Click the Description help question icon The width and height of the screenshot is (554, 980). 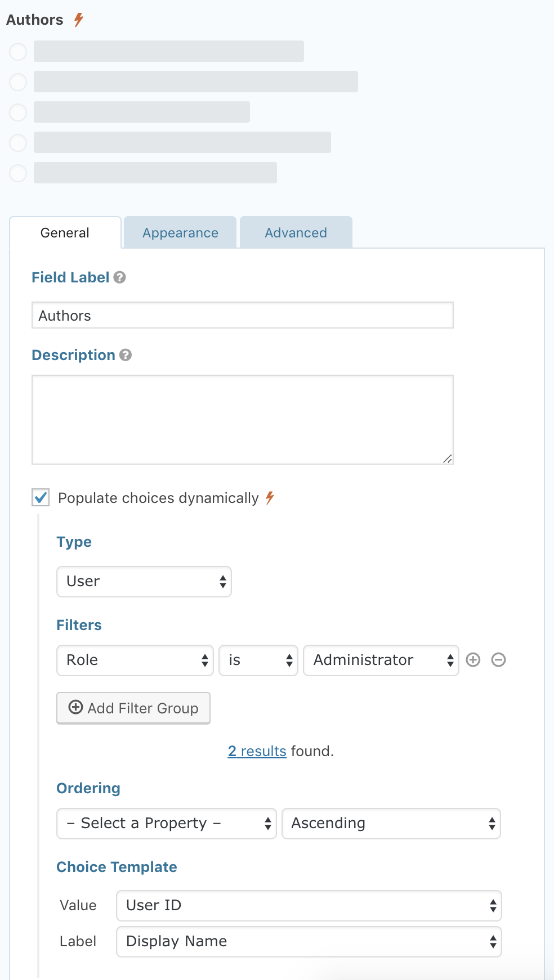coord(126,355)
